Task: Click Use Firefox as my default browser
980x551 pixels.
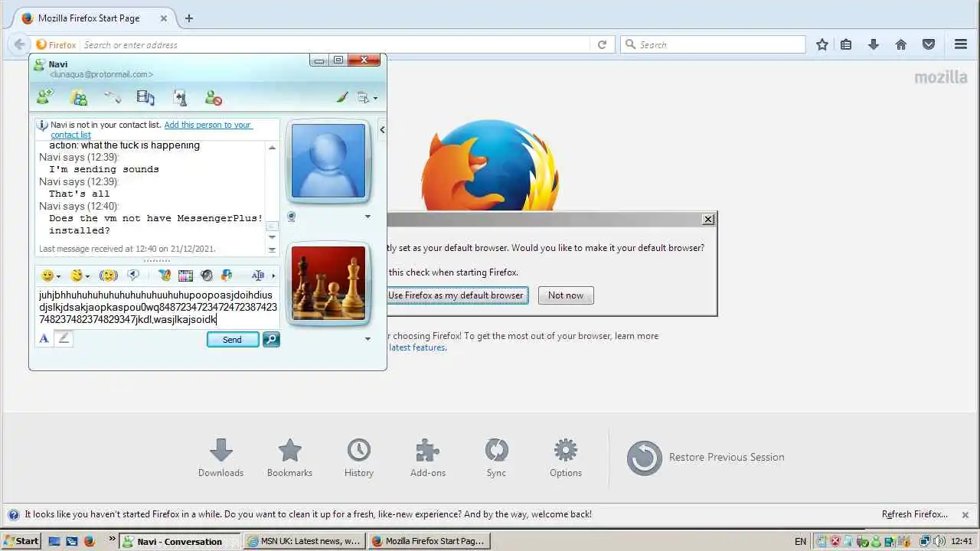Action: [456, 295]
